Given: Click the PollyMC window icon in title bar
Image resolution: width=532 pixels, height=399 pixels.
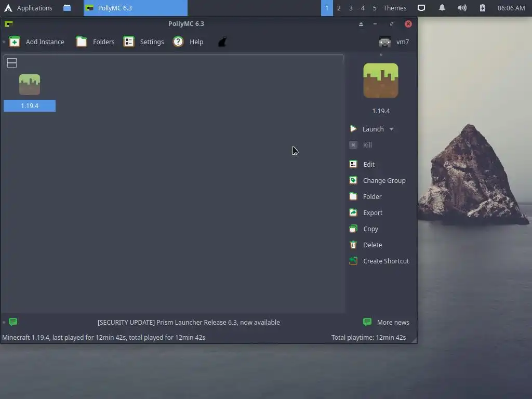Looking at the screenshot, I should pos(9,24).
